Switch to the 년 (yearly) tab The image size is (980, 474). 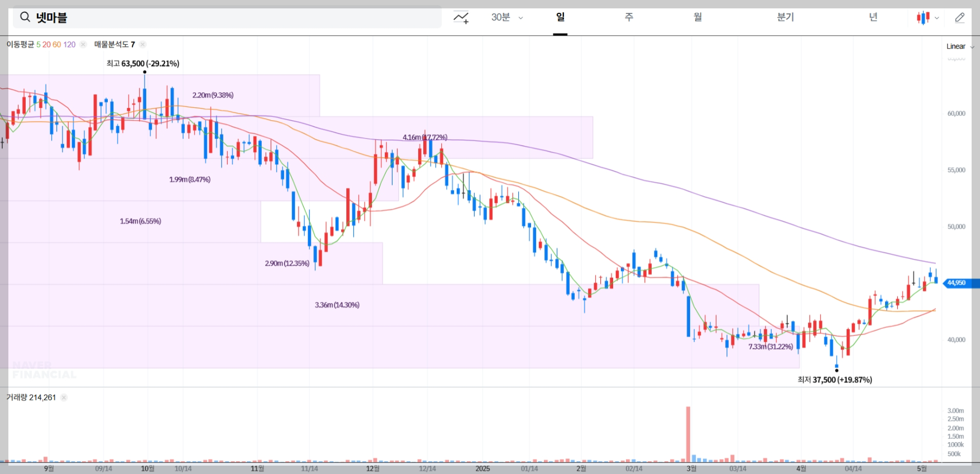click(x=873, y=17)
